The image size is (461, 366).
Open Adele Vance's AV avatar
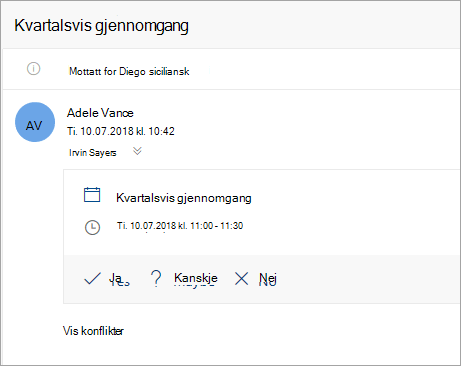[x=35, y=122]
